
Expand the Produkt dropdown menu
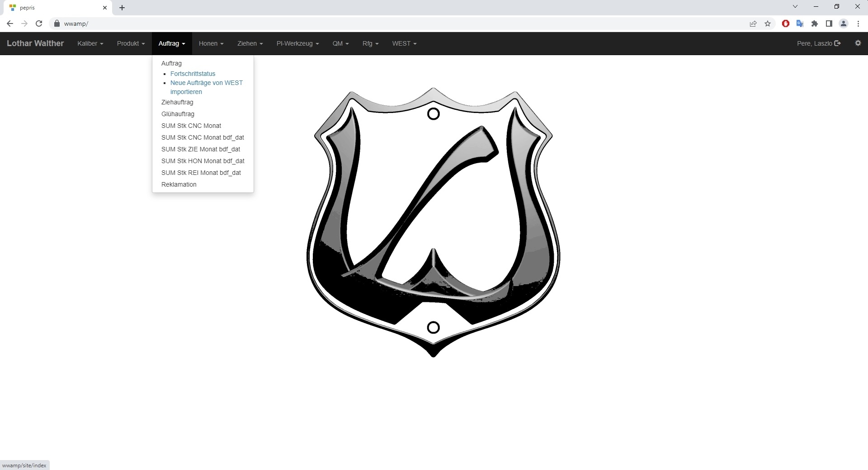pos(131,43)
